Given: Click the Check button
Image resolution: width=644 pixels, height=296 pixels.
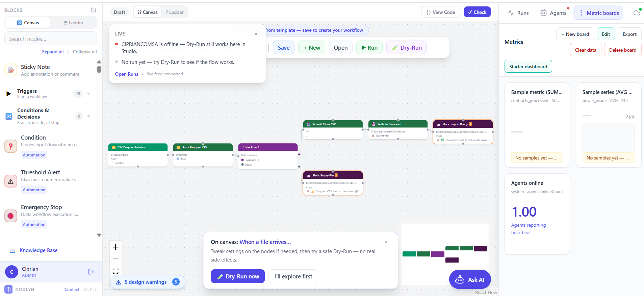Looking at the screenshot, I should click(x=477, y=12).
